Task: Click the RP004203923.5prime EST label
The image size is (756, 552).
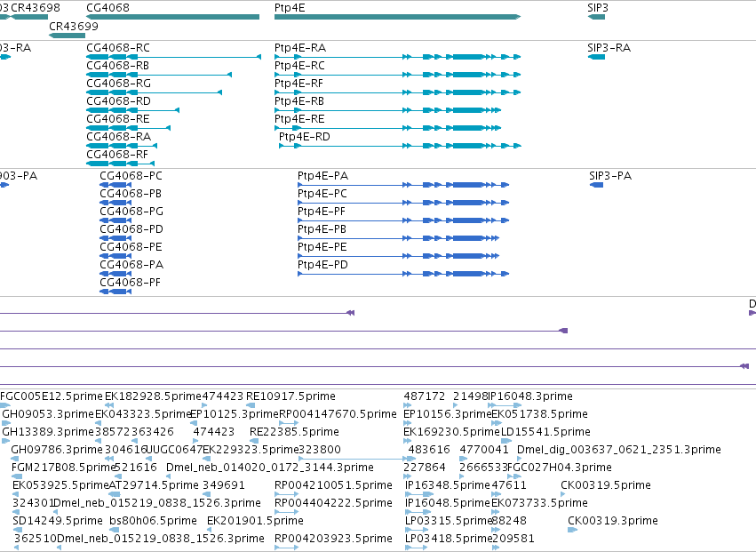Action: [x=333, y=539]
